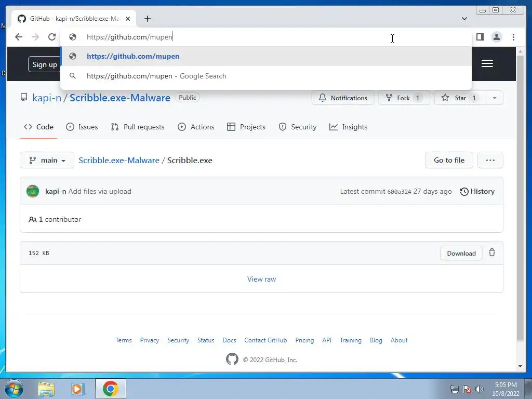Screen dimensions: 532x399
Task: Open the View raw link
Action: (x=262, y=279)
